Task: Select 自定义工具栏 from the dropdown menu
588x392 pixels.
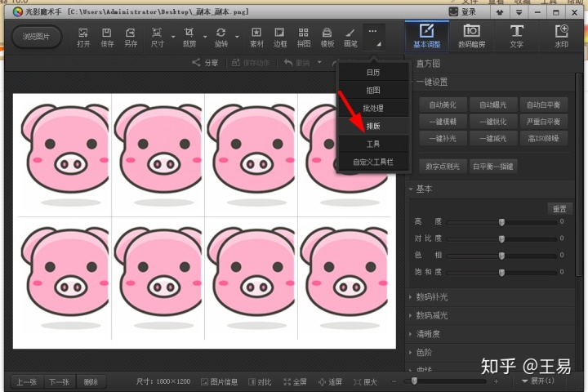Action: [x=373, y=162]
